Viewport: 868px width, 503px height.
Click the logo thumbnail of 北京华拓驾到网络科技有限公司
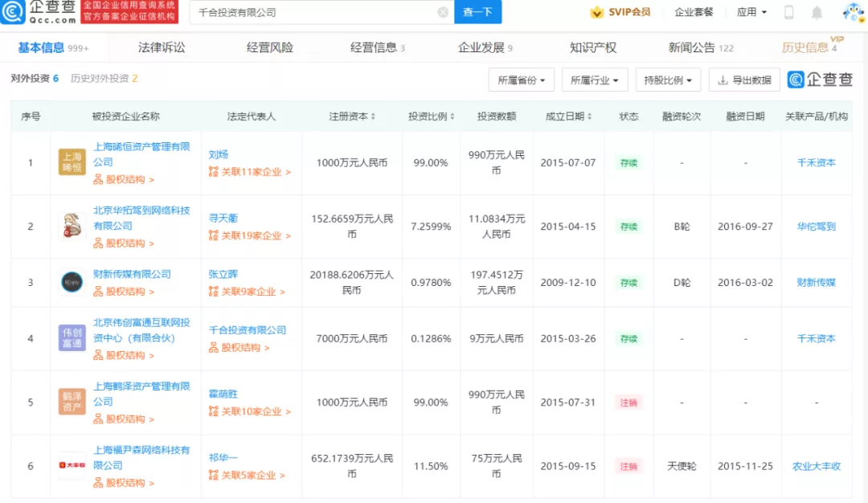pyautogui.click(x=72, y=227)
